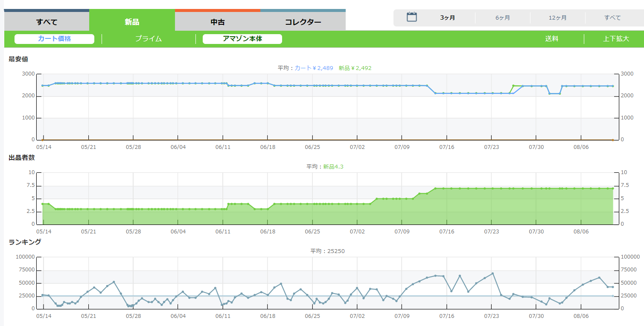Click the orange marker at 05/14 on price axis
The width and height of the screenshot is (644, 326).
click(42, 140)
